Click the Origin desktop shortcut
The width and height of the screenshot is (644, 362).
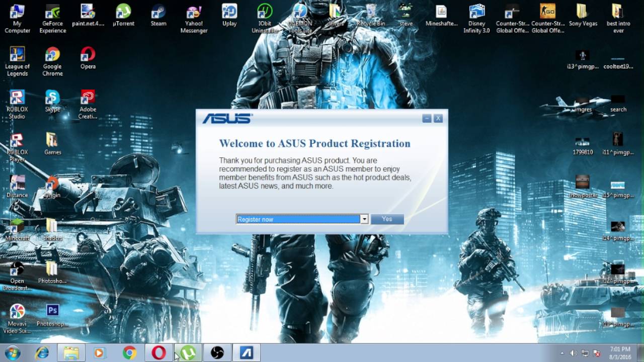(52, 187)
